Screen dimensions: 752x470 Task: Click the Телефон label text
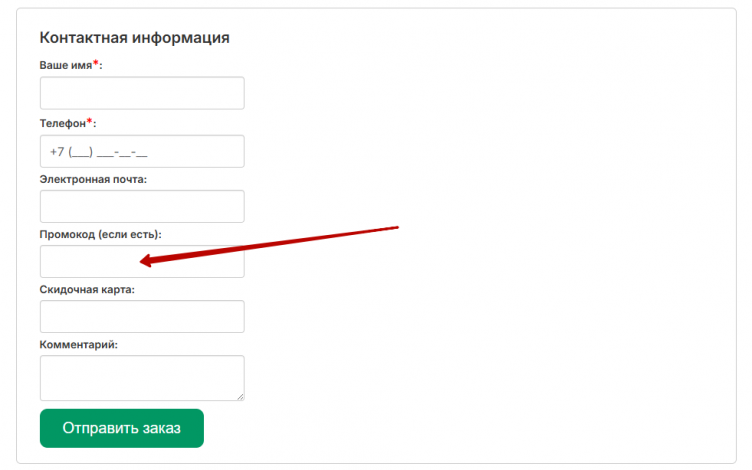pyautogui.click(x=62, y=123)
